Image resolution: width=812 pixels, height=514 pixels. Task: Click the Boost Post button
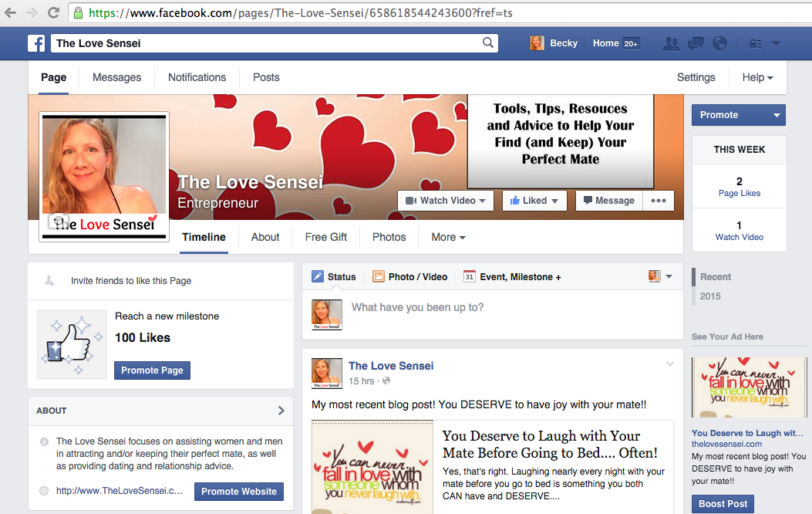tap(723, 504)
